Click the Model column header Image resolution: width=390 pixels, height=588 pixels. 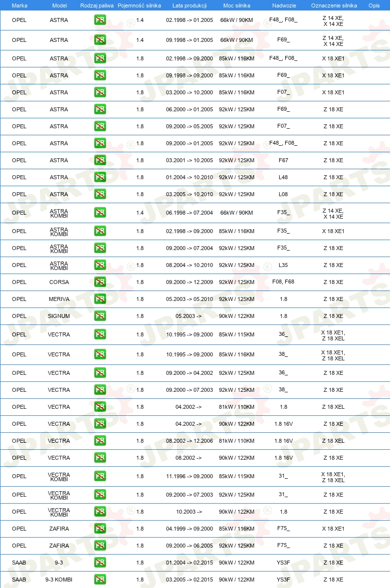click(x=59, y=5)
